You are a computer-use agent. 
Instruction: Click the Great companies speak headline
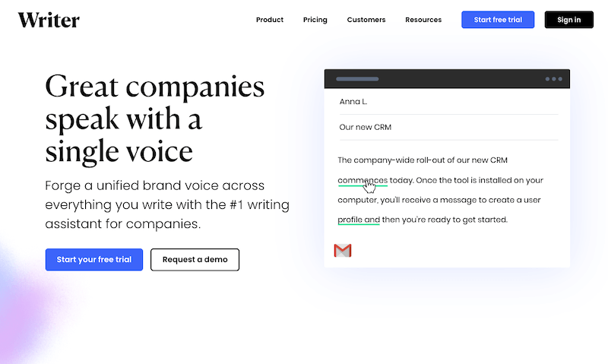point(155,119)
